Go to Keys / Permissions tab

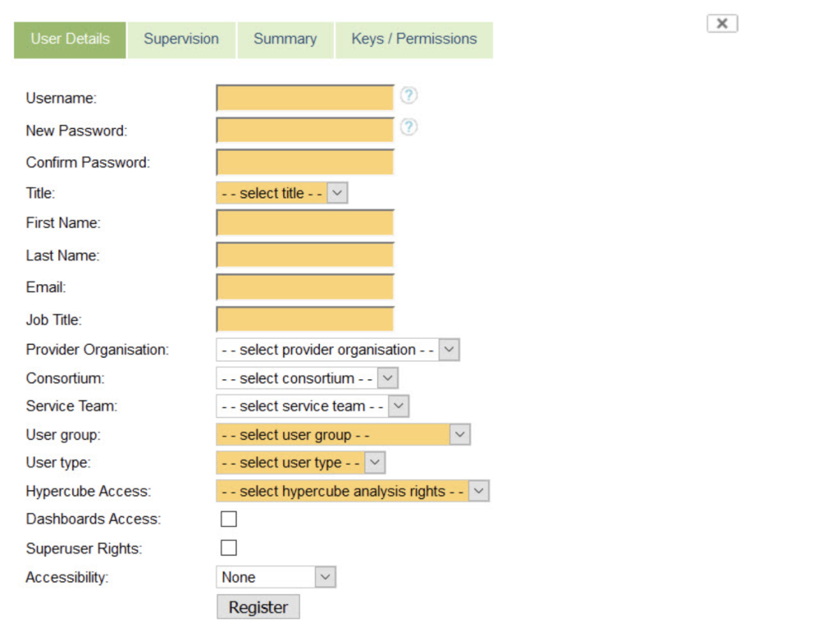pyautogui.click(x=413, y=39)
